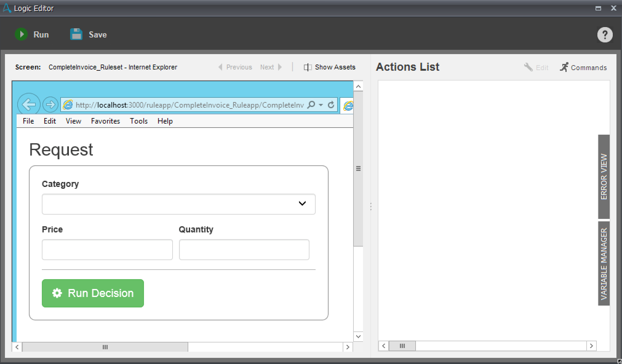
Task: Click the browser refresh icon
Action: tap(331, 105)
